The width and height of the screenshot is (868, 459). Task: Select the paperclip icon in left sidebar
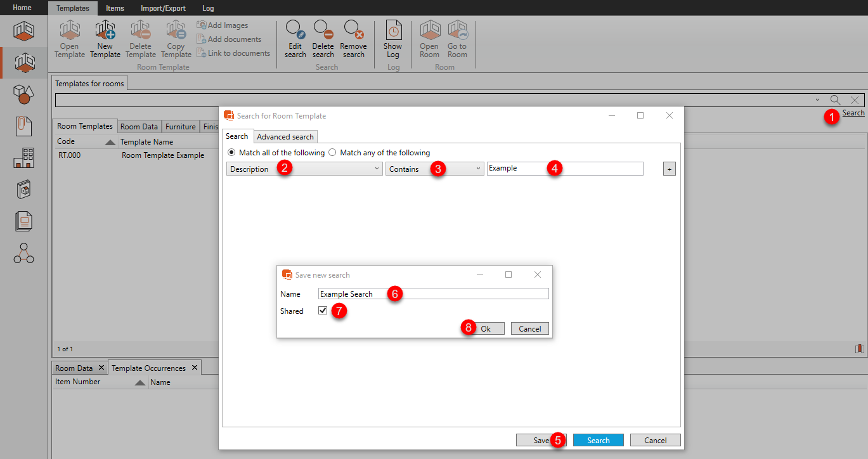(23, 126)
